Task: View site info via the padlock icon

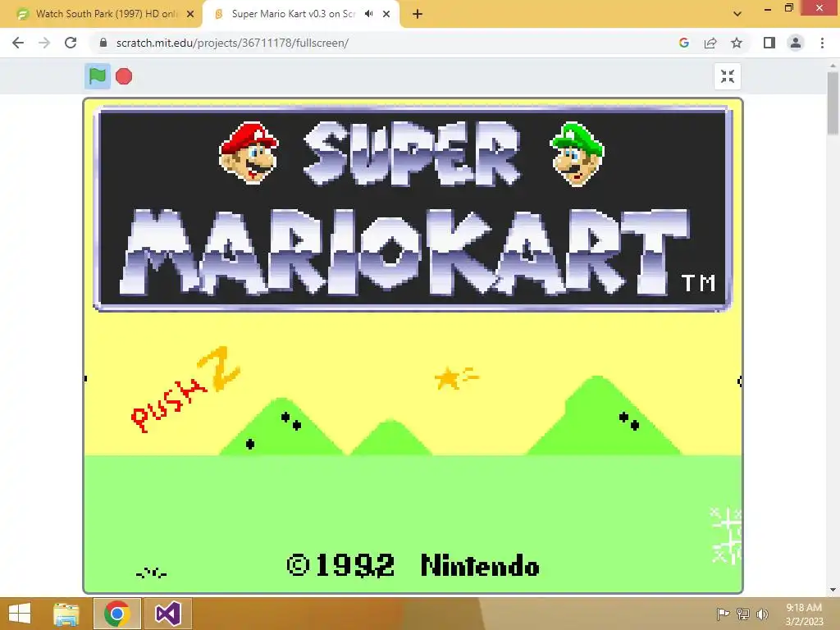Action: click(103, 43)
